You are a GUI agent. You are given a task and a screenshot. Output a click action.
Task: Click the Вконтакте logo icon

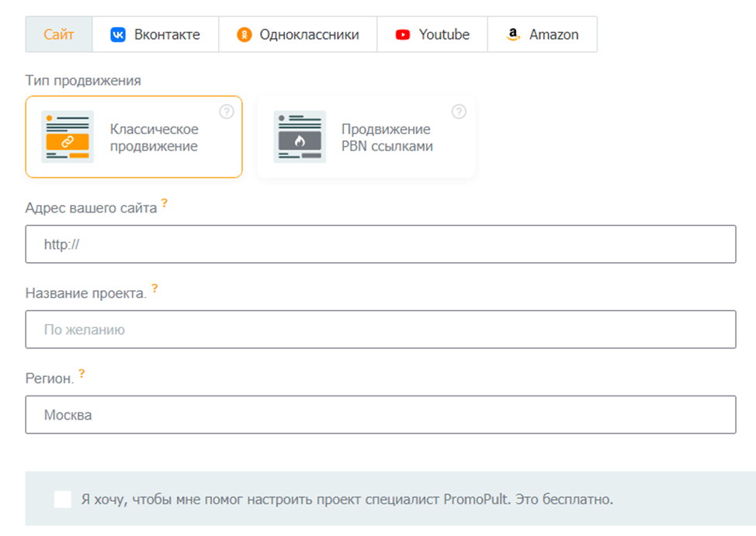pos(118,35)
